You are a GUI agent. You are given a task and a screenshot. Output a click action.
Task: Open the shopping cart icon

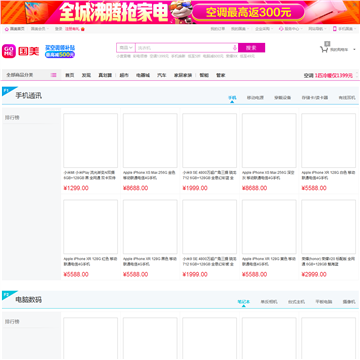click(x=324, y=50)
